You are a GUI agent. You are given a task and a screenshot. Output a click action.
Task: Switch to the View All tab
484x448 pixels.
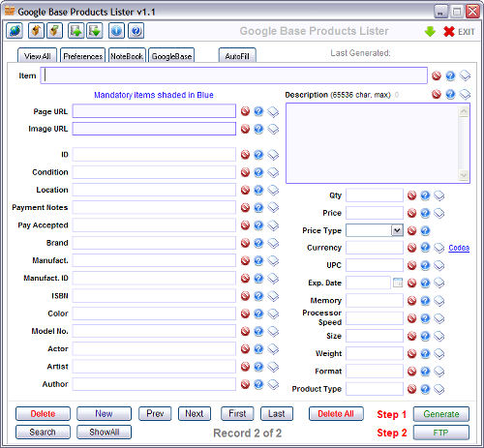tap(37, 56)
